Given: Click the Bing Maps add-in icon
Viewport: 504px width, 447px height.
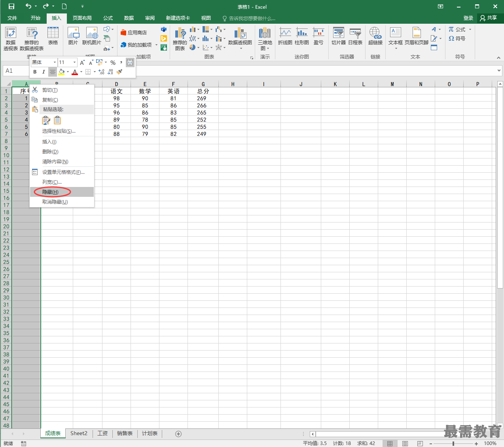Looking at the screenshot, I should tap(163, 38).
